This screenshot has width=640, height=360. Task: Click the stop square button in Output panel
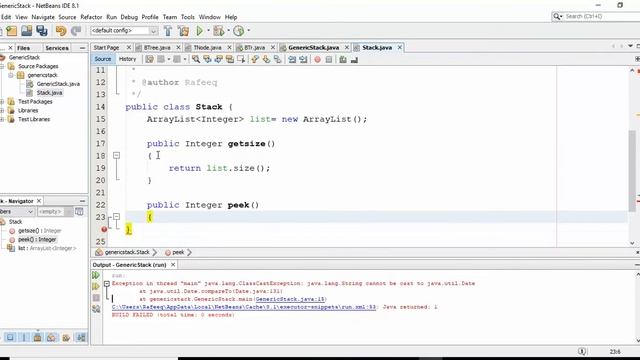coord(96,298)
